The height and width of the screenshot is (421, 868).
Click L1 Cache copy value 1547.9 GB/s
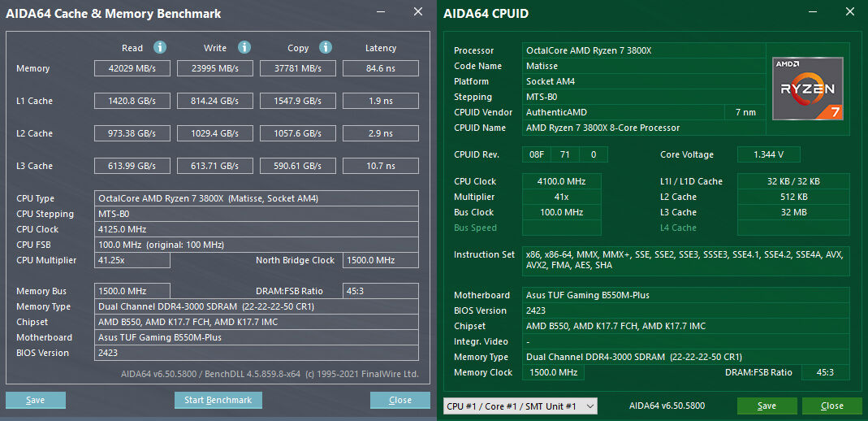[298, 101]
